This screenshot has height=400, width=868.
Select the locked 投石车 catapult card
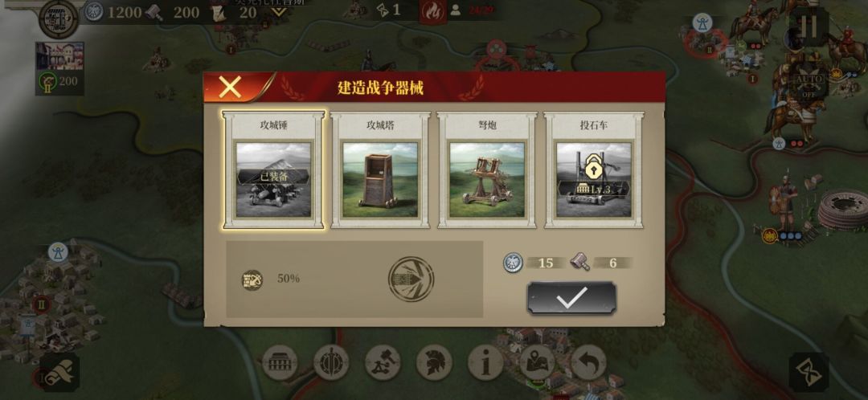tap(593, 169)
